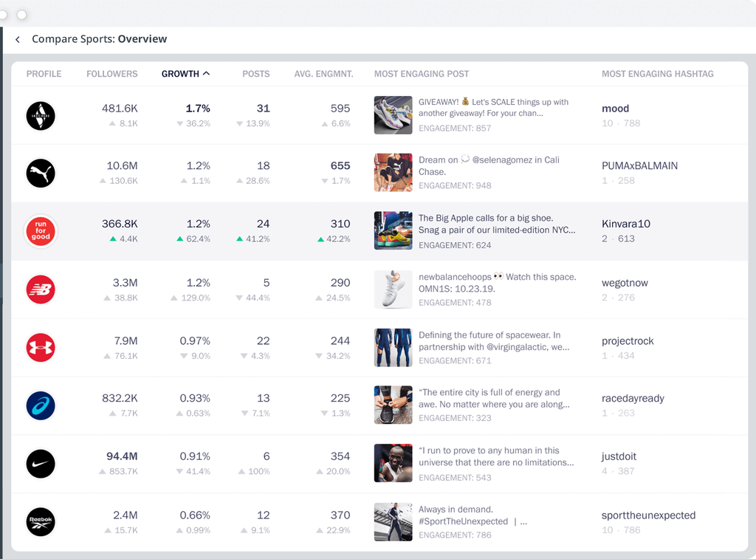Image resolution: width=756 pixels, height=559 pixels.
Task: Select the Run for Good profile icon
Action: (x=41, y=231)
